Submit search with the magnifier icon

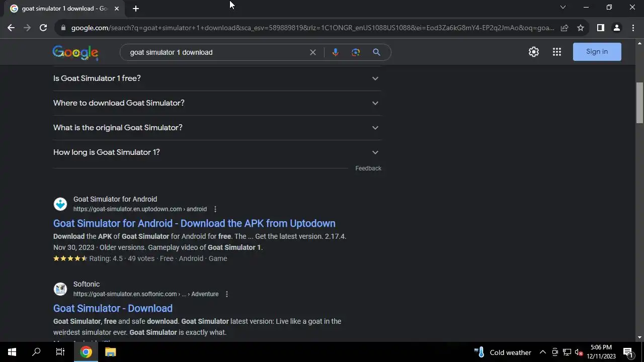[376, 52]
